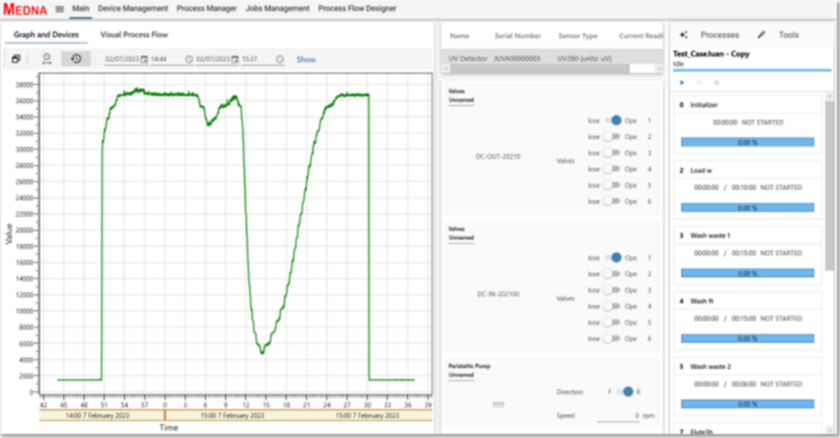This screenshot has width=840, height=438.
Task: Open the hamburger menu beside the Medna logo
Action: pos(60,9)
